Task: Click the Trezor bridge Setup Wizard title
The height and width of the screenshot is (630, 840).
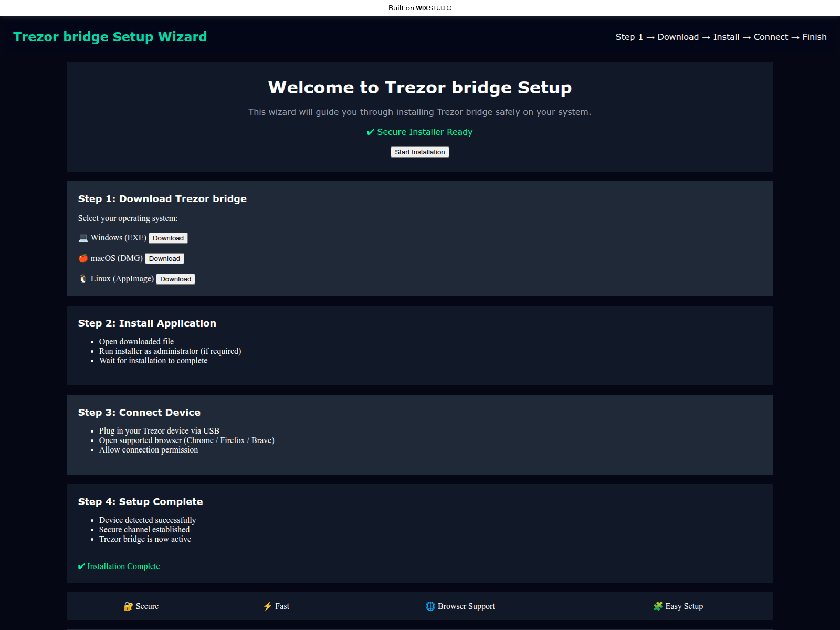Action: 110,37
